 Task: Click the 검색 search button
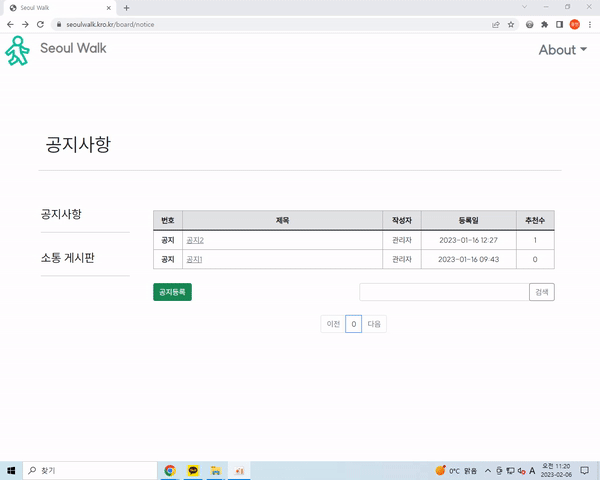pos(541,292)
